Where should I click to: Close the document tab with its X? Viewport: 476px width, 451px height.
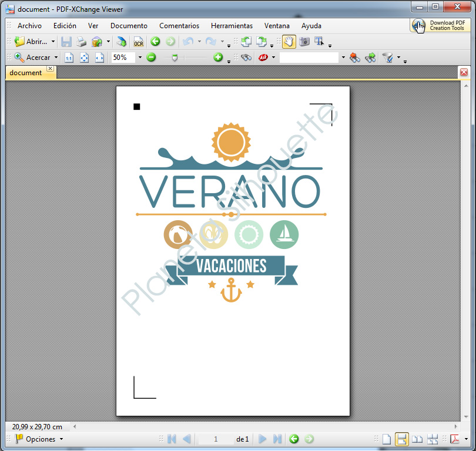[51, 69]
